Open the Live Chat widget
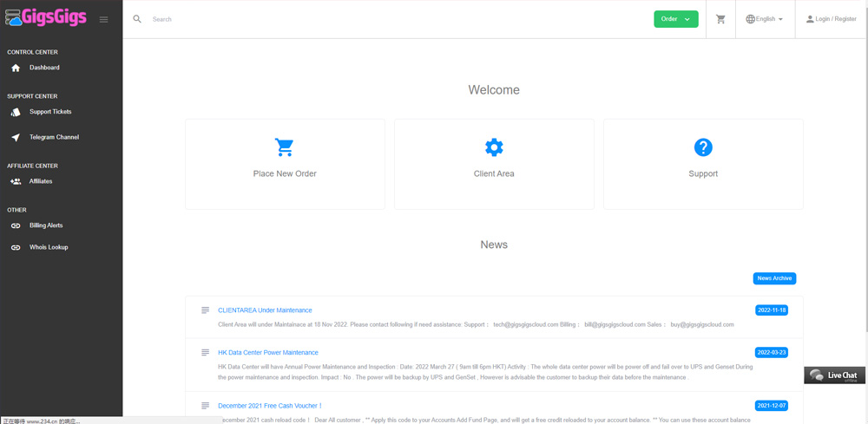Image resolution: width=868 pixels, height=424 pixels. click(835, 375)
